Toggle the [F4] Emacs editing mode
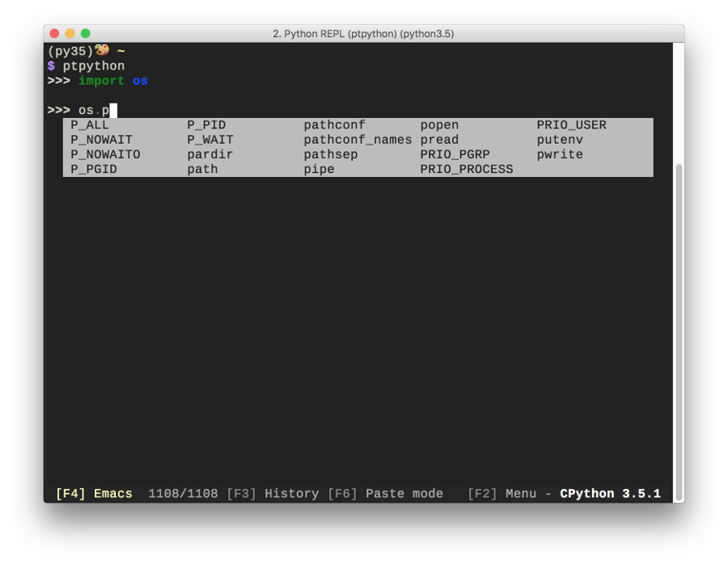This screenshot has width=728, height=565. (x=94, y=493)
